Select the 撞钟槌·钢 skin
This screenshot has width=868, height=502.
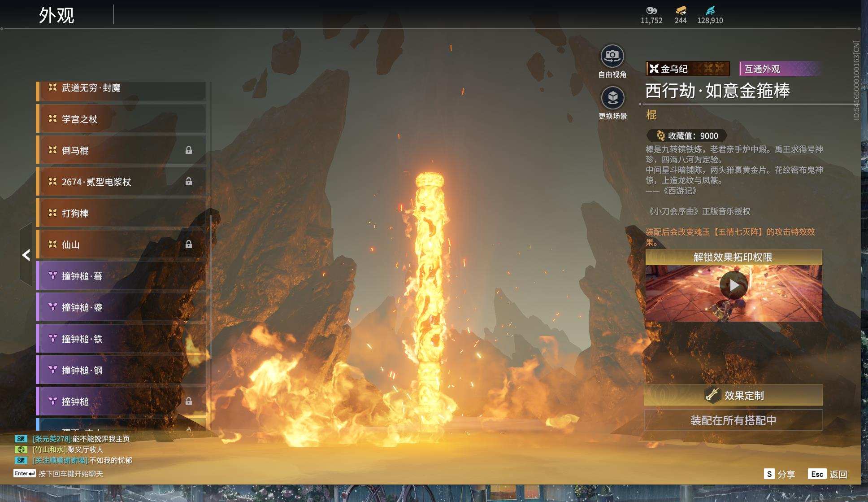pyautogui.click(x=121, y=370)
